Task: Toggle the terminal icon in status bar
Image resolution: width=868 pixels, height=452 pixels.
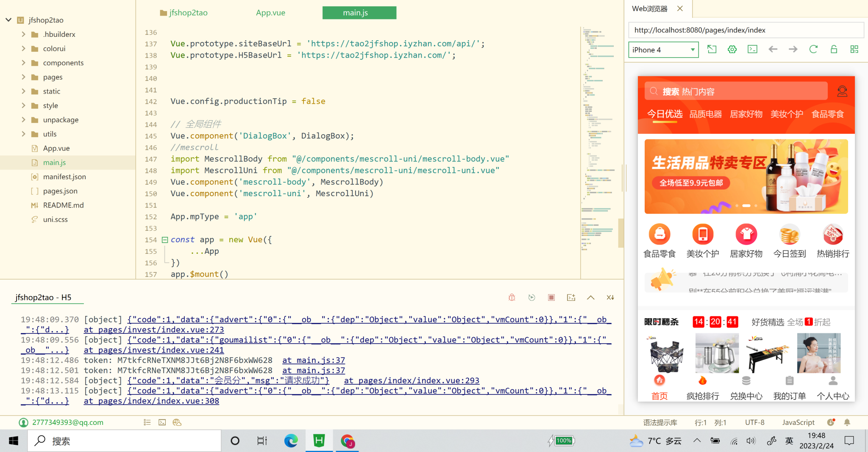Action: click(162, 422)
